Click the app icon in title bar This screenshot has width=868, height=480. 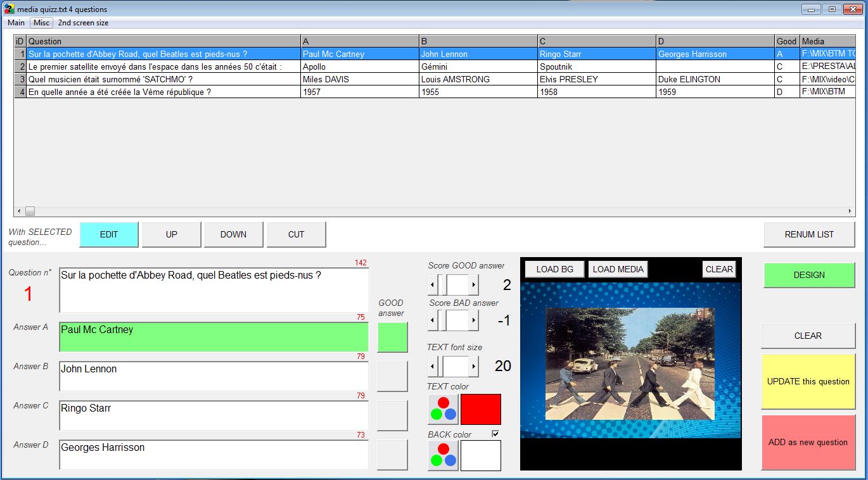coord(9,9)
